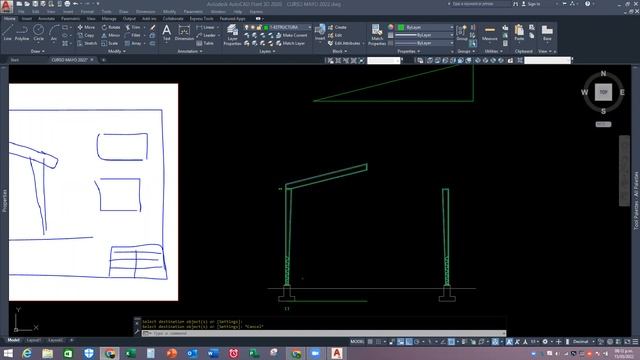The image size is (640, 360).
Task: Switch to the Output ribbon tab
Action: pyautogui.click(x=129, y=19)
